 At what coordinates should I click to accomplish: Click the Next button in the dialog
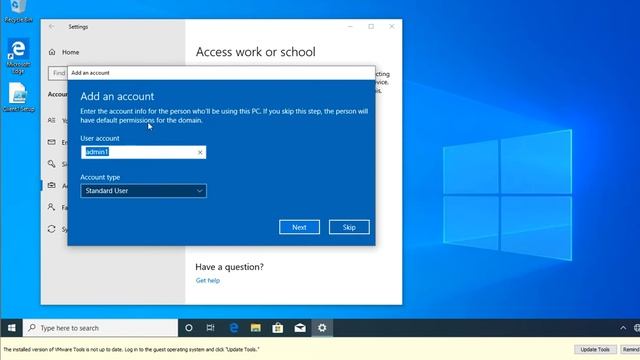coord(299,227)
